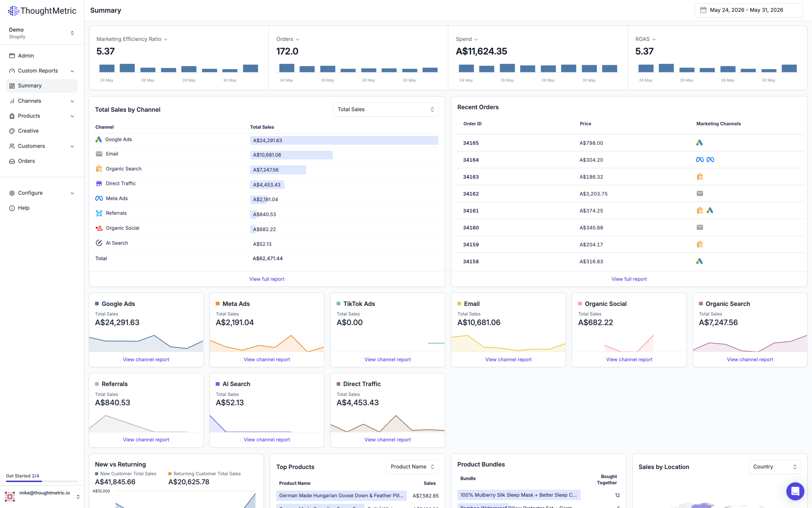
Task: Click order ID 34165 row
Action: 629,143
